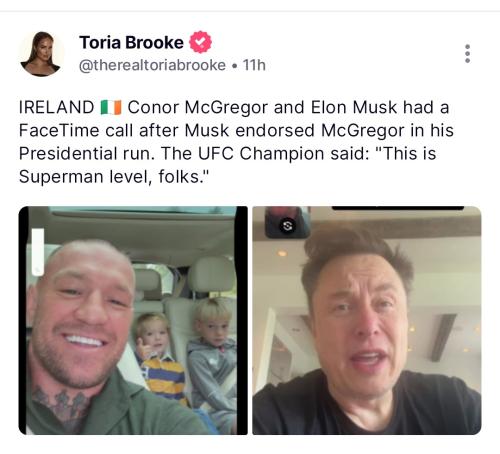
Task: Click the black bar atop the right image
Action: point(398,208)
